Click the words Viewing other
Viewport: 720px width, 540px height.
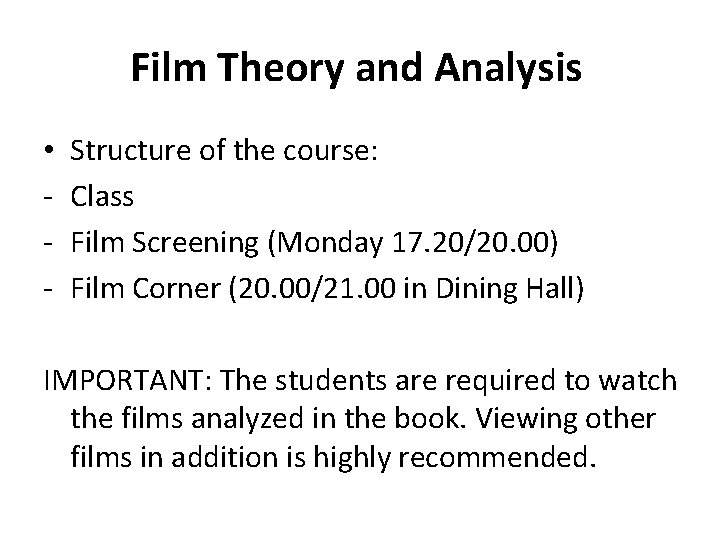point(565,419)
